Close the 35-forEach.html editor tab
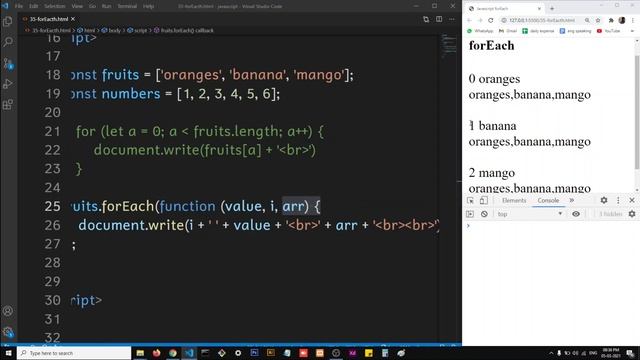640x360 pixels. (x=73, y=19)
